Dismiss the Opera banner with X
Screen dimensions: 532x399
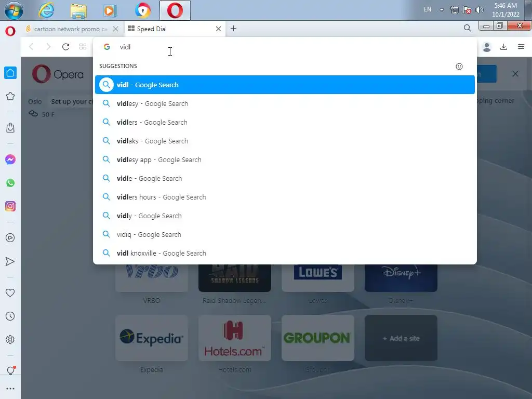[x=515, y=74]
